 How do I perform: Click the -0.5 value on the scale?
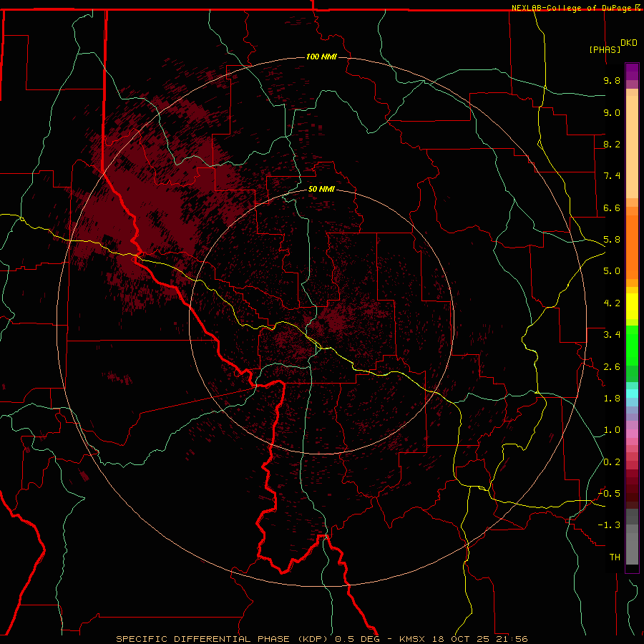pos(609,494)
